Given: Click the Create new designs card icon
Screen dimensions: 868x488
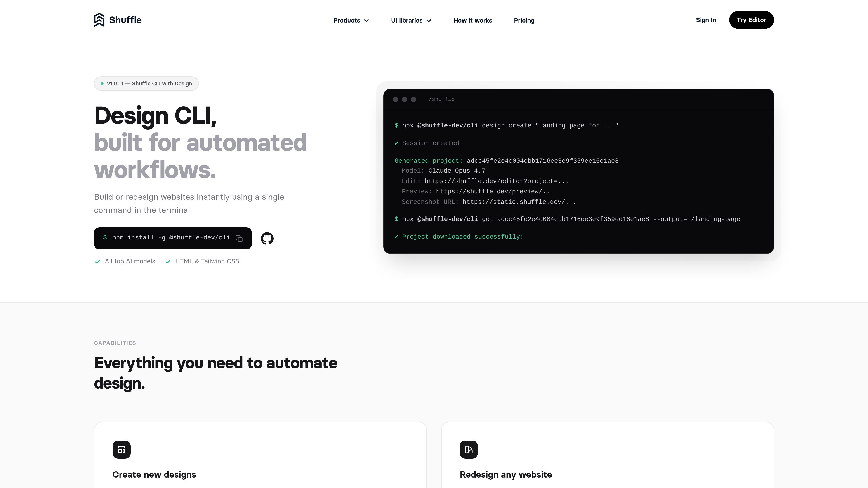Looking at the screenshot, I should pyautogui.click(x=122, y=449).
